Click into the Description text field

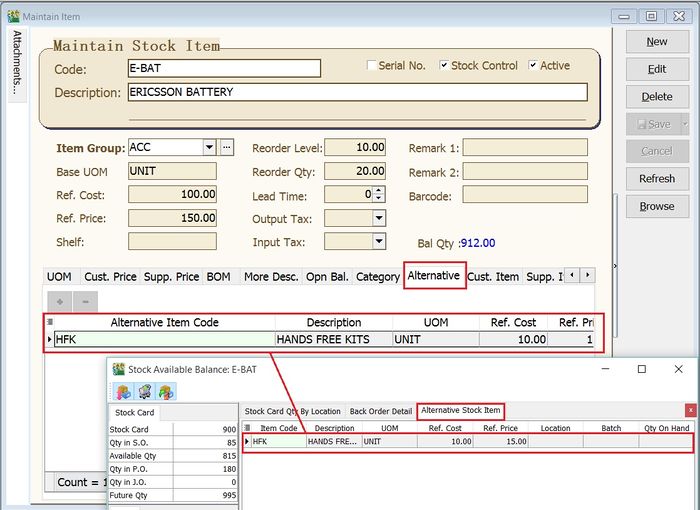[357, 92]
